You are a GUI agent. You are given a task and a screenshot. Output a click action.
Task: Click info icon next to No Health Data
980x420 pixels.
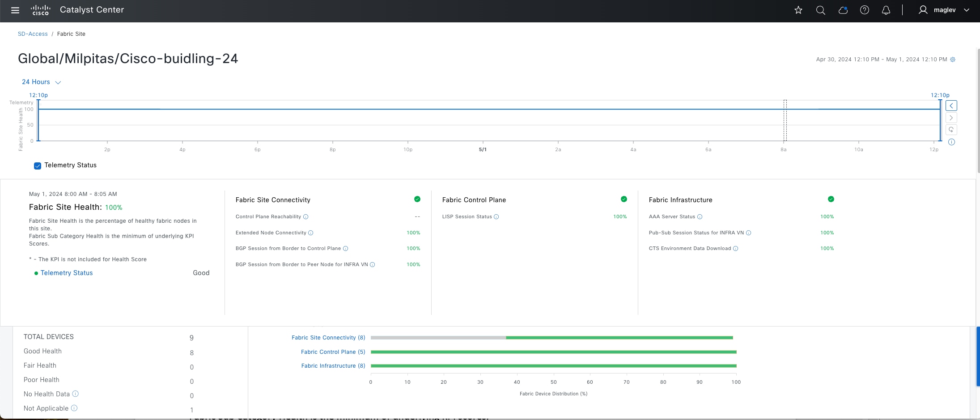tap(76, 394)
